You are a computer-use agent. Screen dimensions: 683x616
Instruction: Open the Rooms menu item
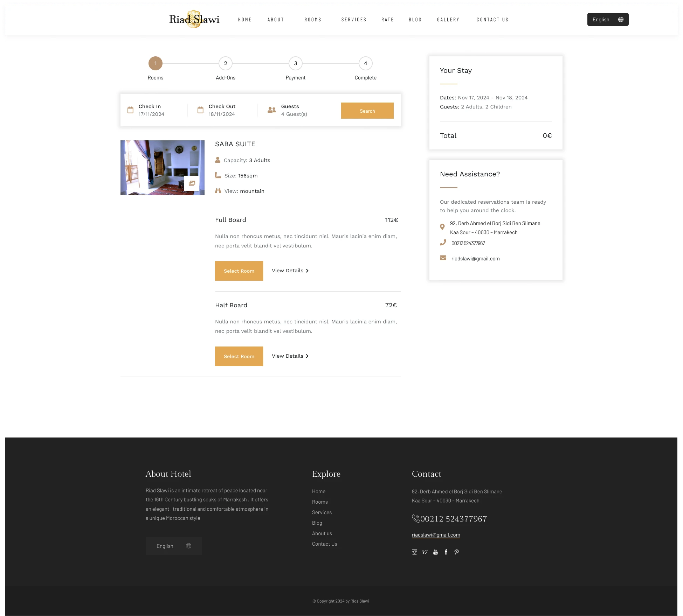tap(312, 20)
